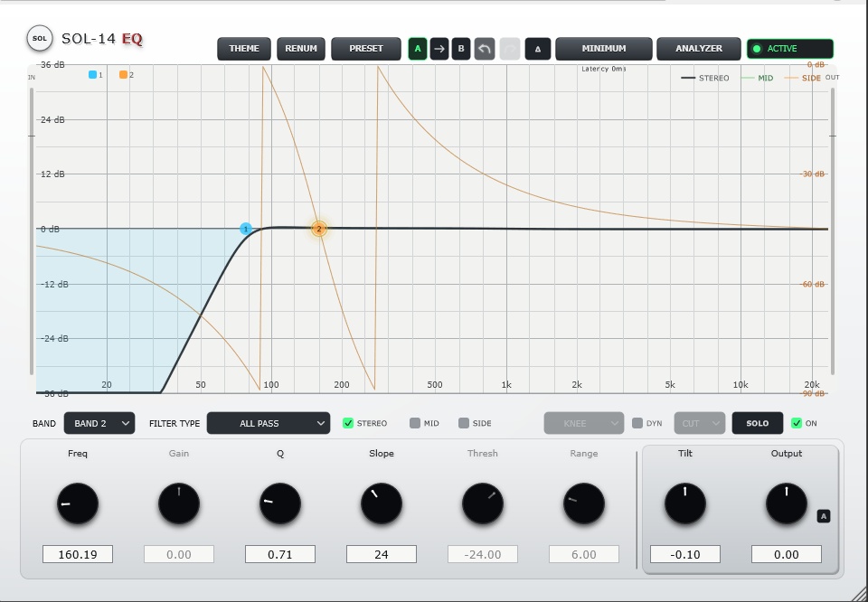Click the 1k frequency axis label
Screen dimensions: 868x602
(x=506, y=384)
